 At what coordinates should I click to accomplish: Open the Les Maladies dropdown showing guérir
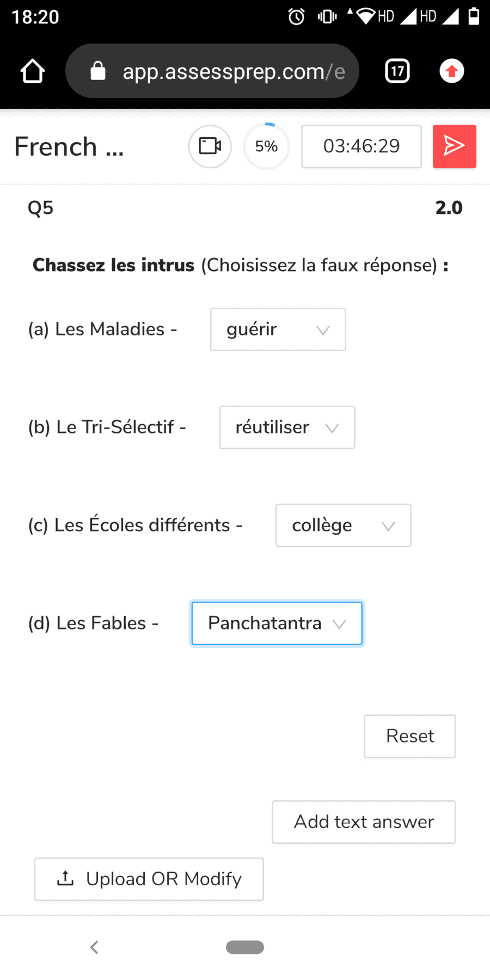[278, 329]
